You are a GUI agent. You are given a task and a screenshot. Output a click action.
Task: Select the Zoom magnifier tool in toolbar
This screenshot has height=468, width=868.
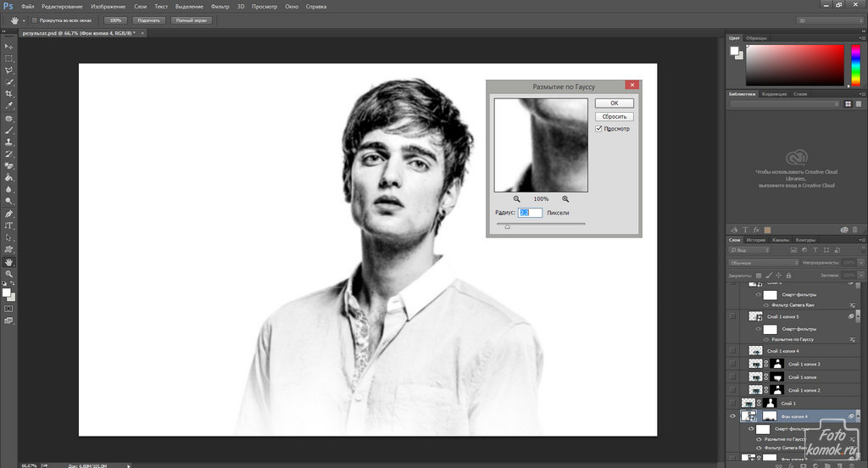tap(8, 274)
